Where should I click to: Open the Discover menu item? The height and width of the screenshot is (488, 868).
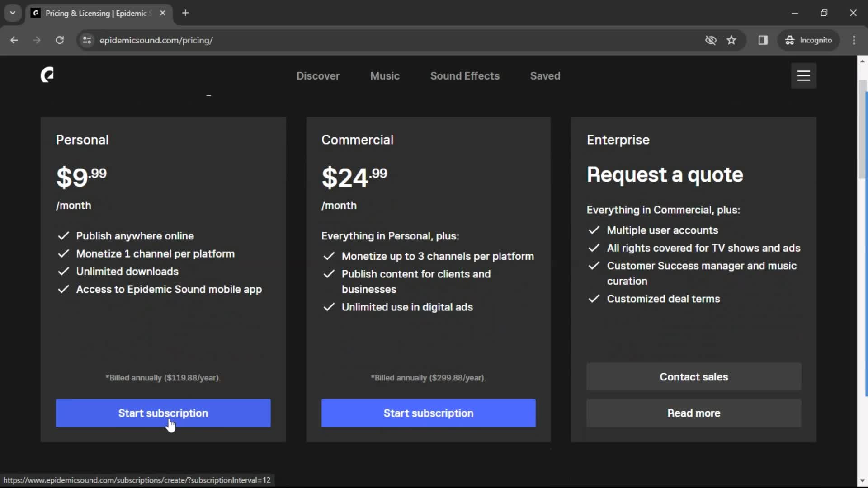318,76
